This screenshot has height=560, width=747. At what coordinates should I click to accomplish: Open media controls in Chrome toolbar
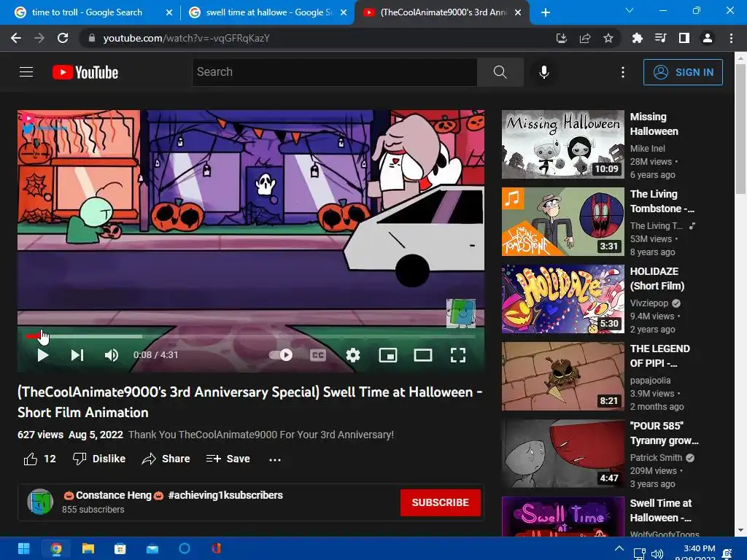pyautogui.click(x=660, y=38)
